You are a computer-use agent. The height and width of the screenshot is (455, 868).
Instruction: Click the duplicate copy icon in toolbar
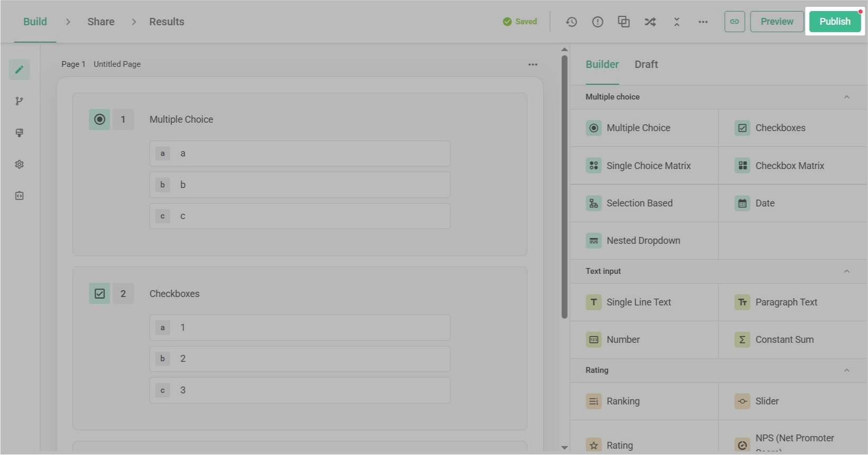tap(624, 22)
